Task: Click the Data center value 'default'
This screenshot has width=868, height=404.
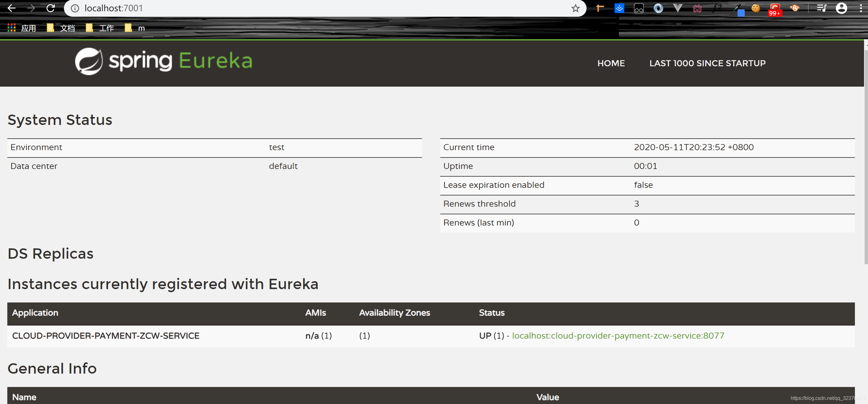Action: pos(283,166)
